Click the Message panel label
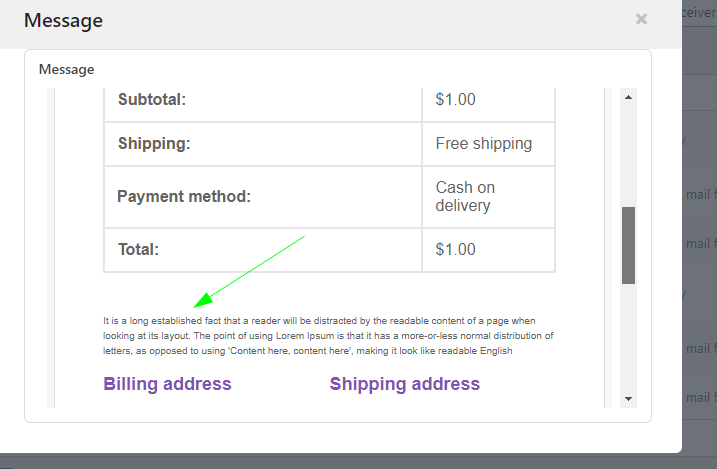Viewport: 717px width, 469px height. [66, 70]
